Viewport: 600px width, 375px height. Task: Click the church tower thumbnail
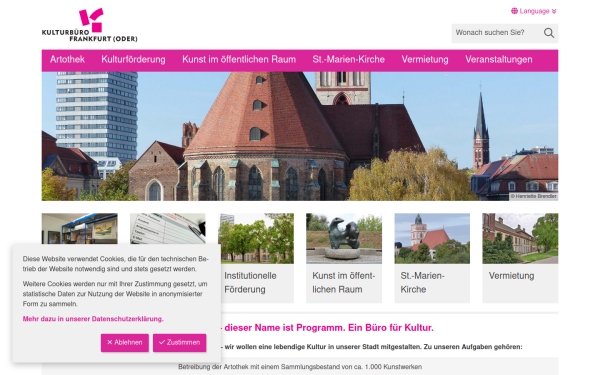point(432,238)
